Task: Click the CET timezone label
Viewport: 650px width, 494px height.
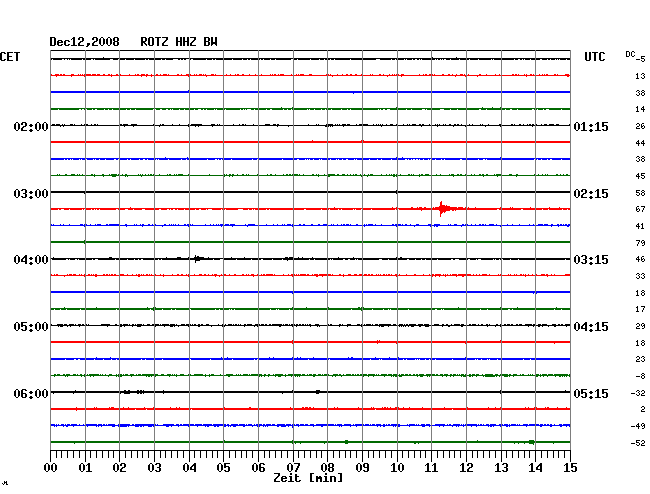Action: tap(10, 57)
